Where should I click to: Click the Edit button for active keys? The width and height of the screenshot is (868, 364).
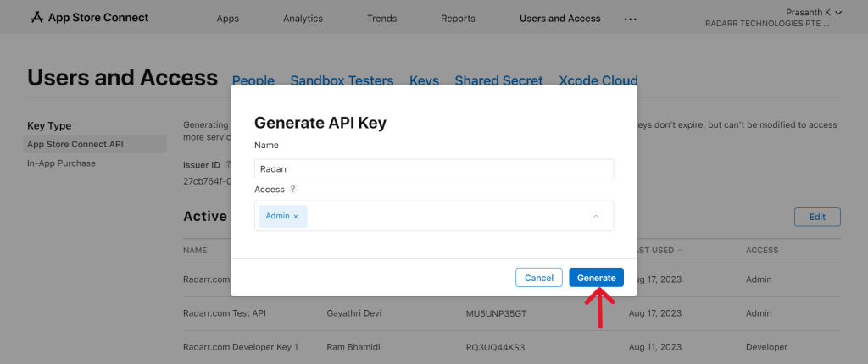pos(817,217)
